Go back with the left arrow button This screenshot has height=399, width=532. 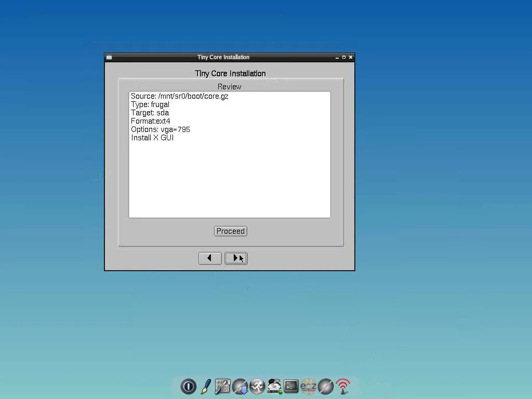point(210,258)
